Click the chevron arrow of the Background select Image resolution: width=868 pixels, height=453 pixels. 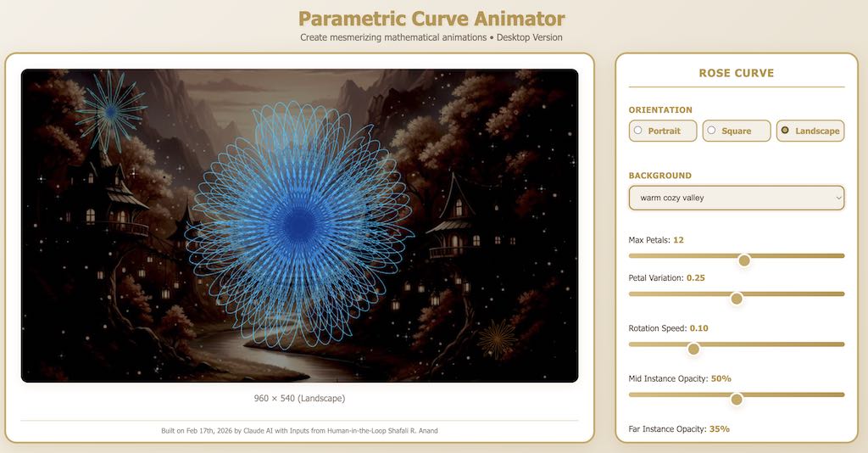(838, 198)
